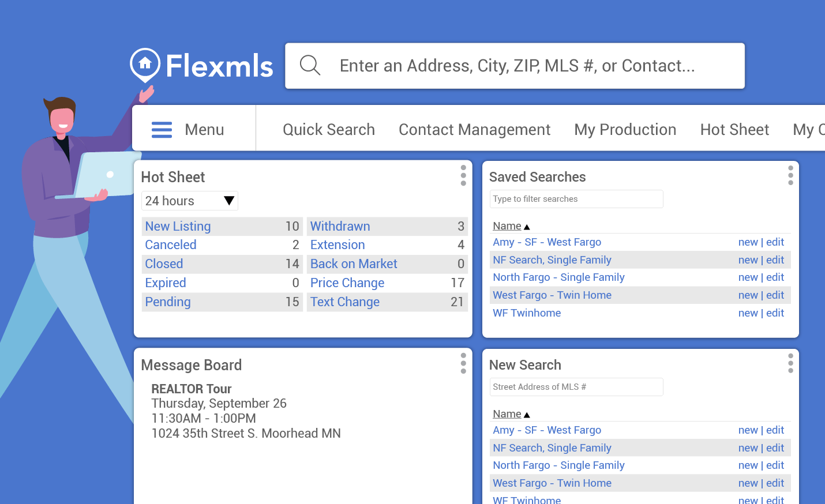Sort Saved Searches by Name arrow
Image resolution: width=825 pixels, height=504 pixels.
(x=527, y=227)
